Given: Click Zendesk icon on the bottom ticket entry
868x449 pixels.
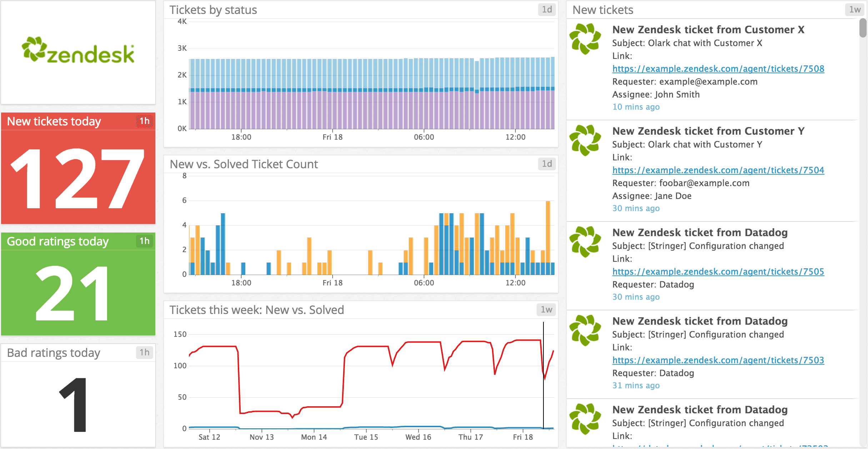Looking at the screenshot, I should 585,419.
